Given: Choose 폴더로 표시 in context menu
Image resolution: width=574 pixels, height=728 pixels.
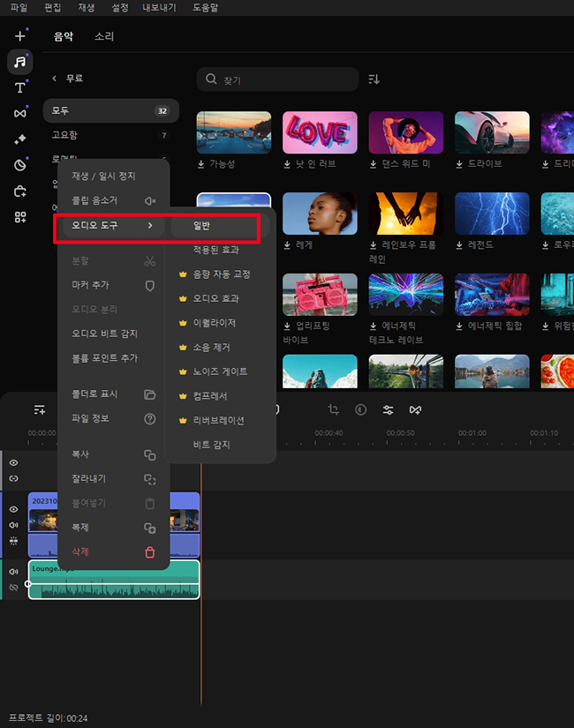Looking at the screenshot, I should [113, 394].
